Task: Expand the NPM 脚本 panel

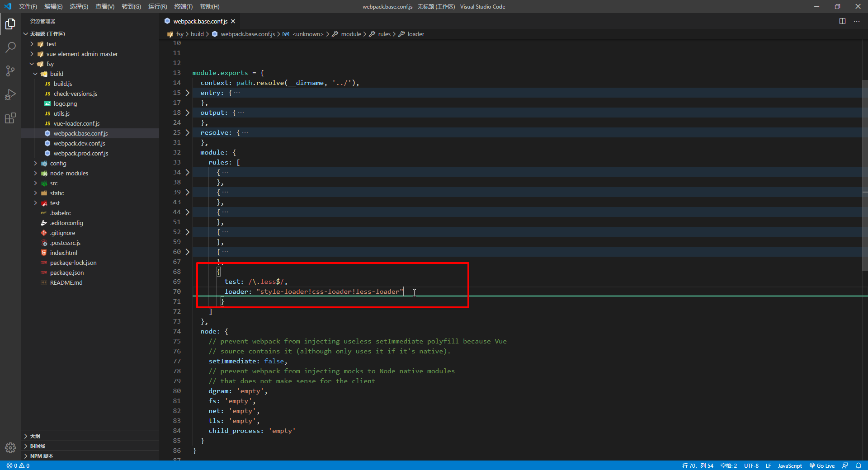Action: (90, 456)
